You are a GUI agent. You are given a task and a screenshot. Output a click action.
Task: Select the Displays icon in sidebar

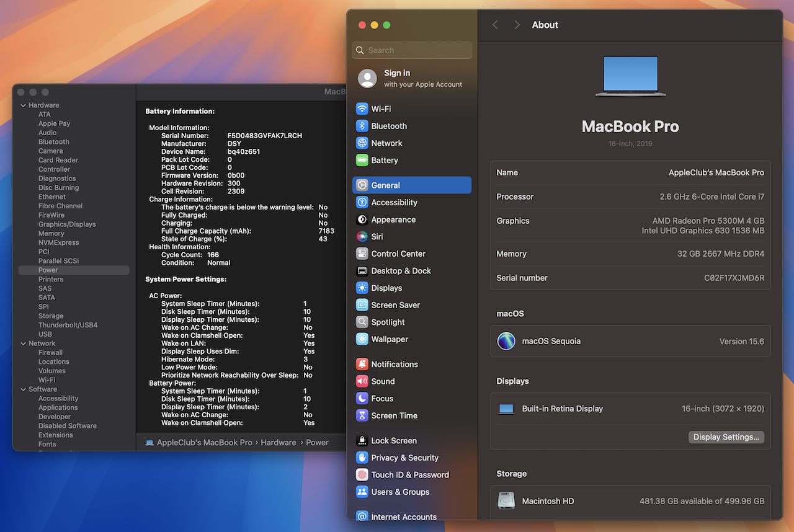pyautogui.click(x=362, y=288)
